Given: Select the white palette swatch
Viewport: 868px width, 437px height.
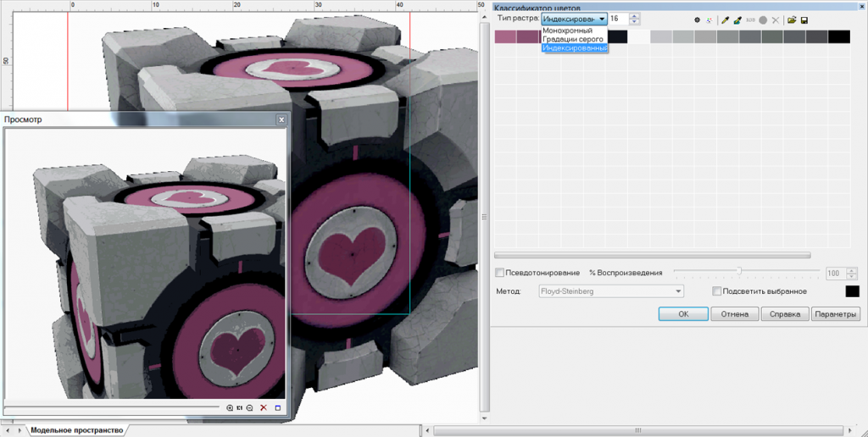Looking at the screenshot, I should point(639,36).
